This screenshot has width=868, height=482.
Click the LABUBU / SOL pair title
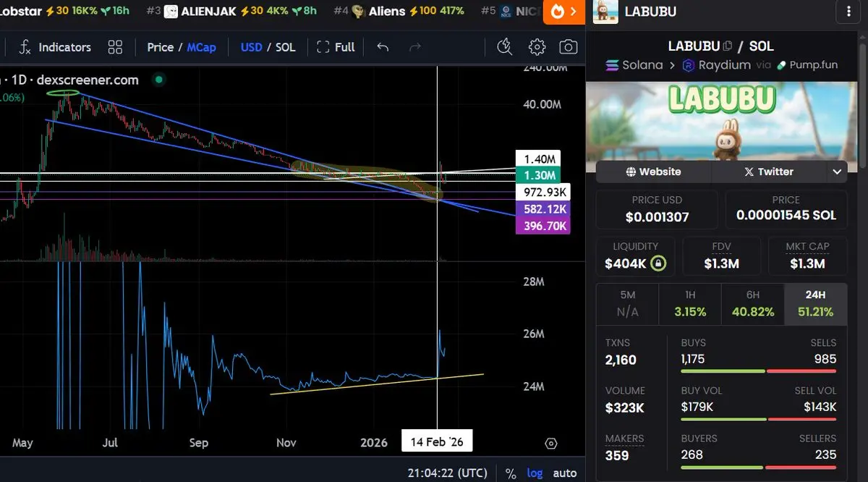coord(720,46)
